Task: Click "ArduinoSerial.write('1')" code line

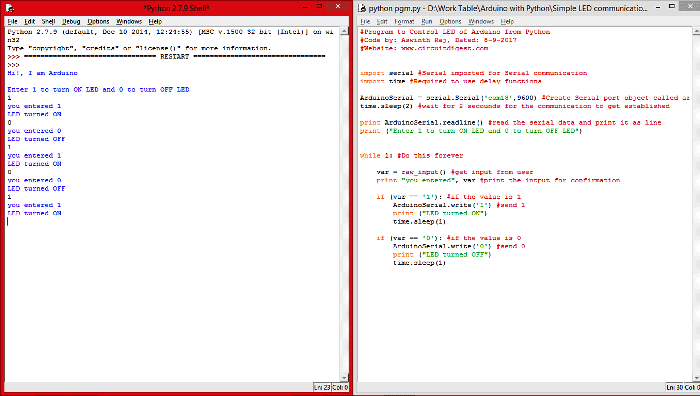Action: pos(459,205)
